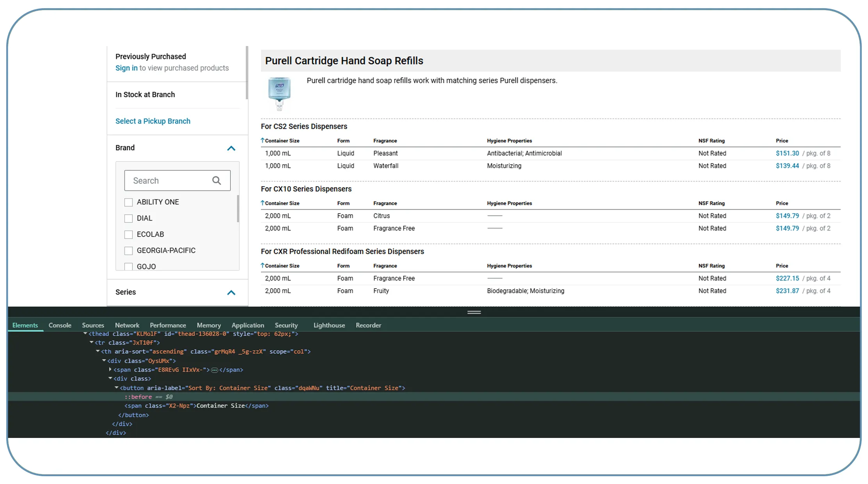Screen dimensions: 868x484
Task: Select the closing </button> tag line
Action: point(133,415)
